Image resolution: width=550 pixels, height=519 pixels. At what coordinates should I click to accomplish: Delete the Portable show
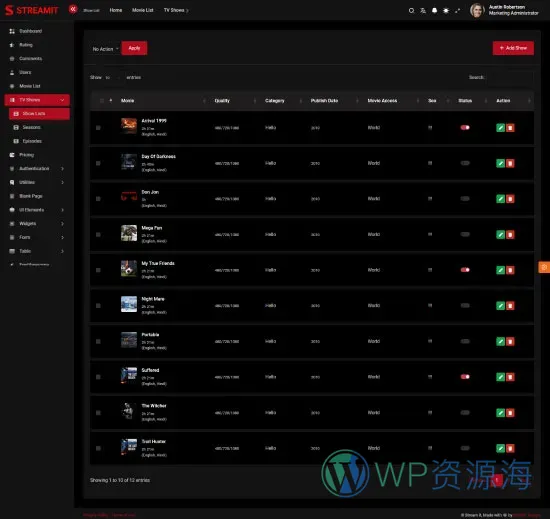tap(510, 342)
